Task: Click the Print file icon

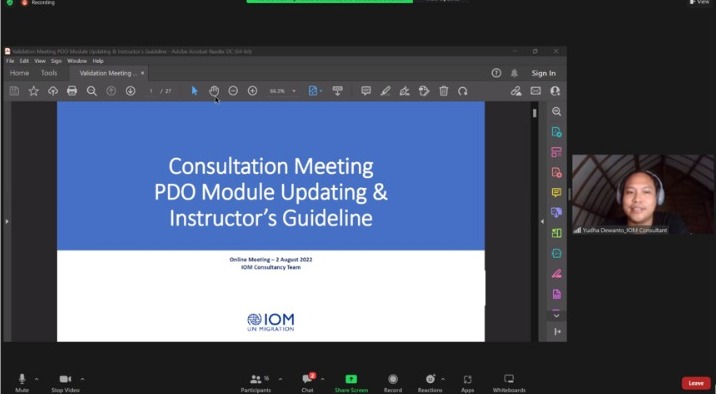Action: tap(72, 91)
